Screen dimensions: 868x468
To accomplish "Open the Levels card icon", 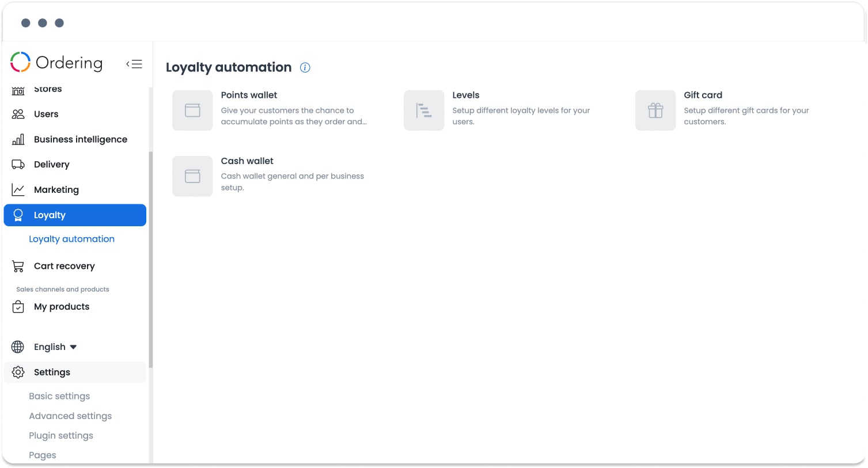I will click(x=424, y=111).
